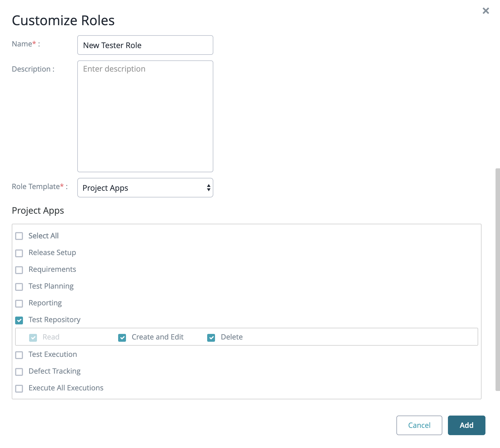
Task: Click the dialog's vertical scrollbar
Action: point(497,280)
